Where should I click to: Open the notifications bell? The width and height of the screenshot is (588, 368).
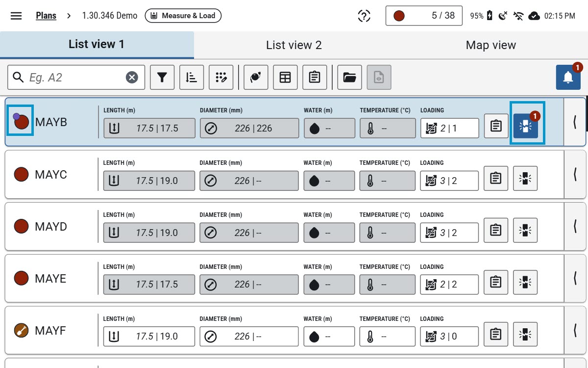[568, 78]
